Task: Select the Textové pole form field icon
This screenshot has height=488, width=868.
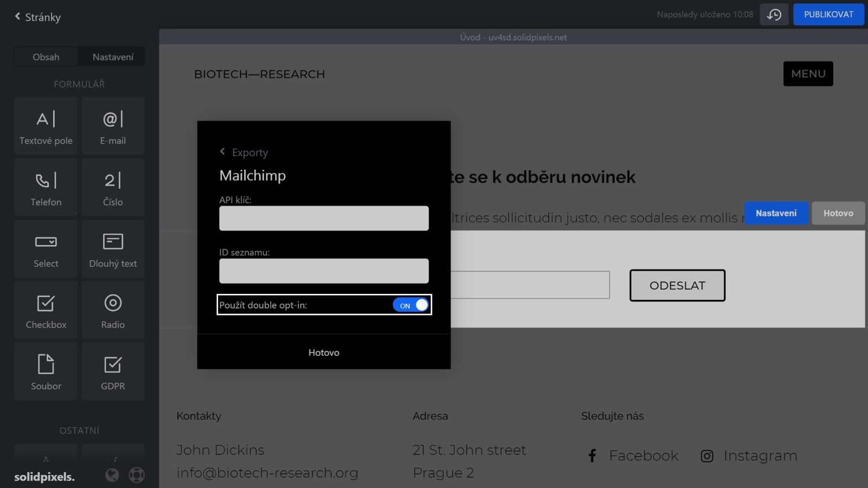Action: pos(46,126)
